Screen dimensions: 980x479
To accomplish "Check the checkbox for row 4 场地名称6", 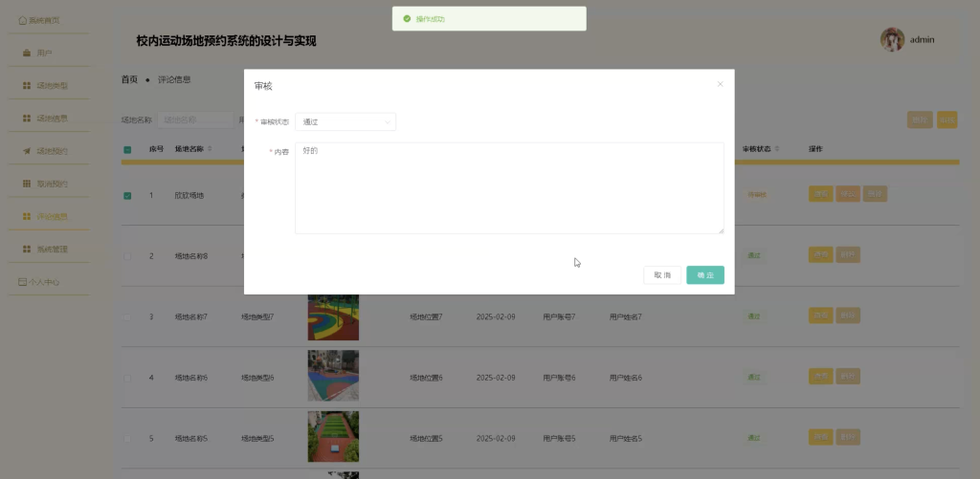I will tap(127, 378).
